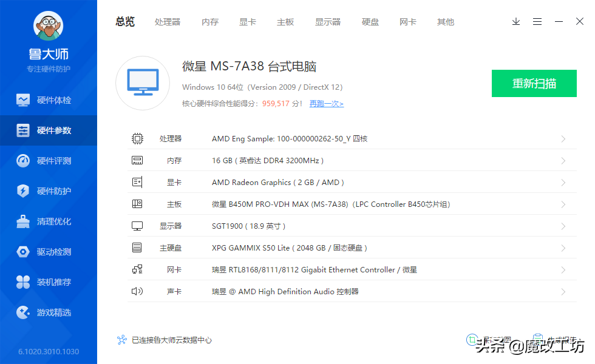The width and height of the screenshot is (595, 364).
Task: Click the 装机推荐 clover icon
Action: point(23,282)
